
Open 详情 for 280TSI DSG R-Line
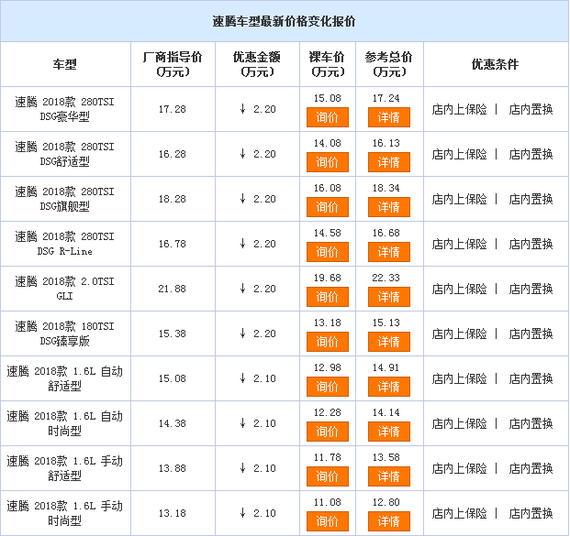click(x=389, y=252)
